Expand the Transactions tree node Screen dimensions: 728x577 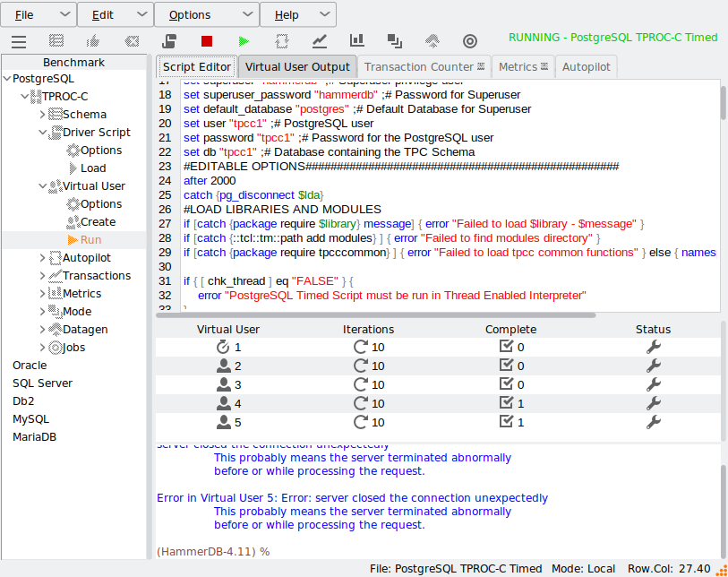42,276
